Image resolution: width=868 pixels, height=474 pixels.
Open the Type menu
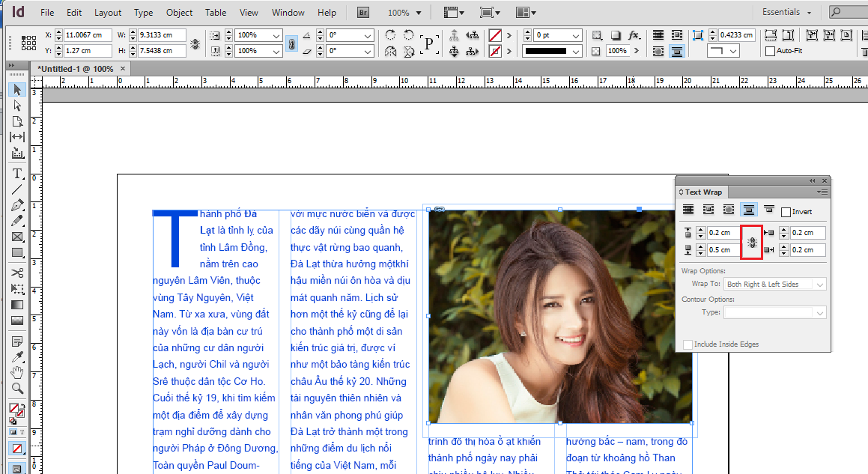click(x=145, y=12)
